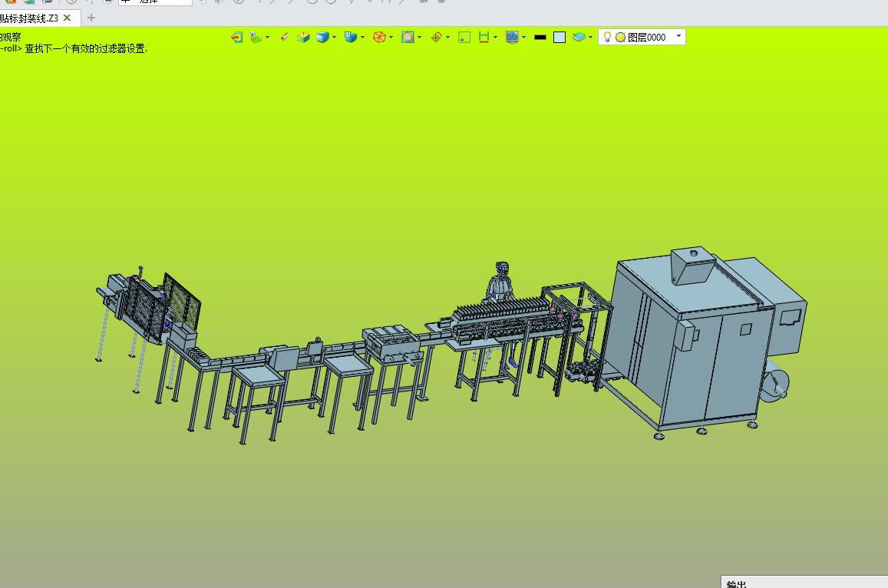Close the 贴标封装线.Z3 tab
Viewport: 888px width, 588px height.
pyautogui.click(x=67, y=18)
